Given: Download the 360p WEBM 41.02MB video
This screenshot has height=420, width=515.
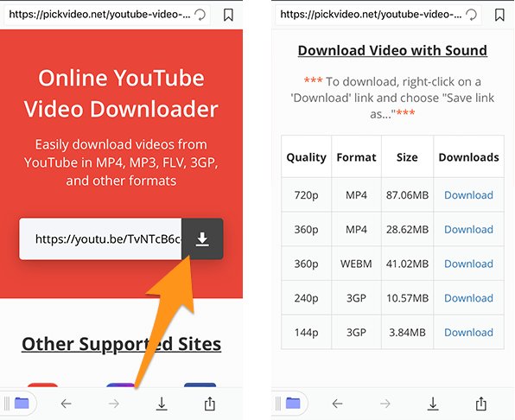Looking at the screenshot, I should (468, 264).
